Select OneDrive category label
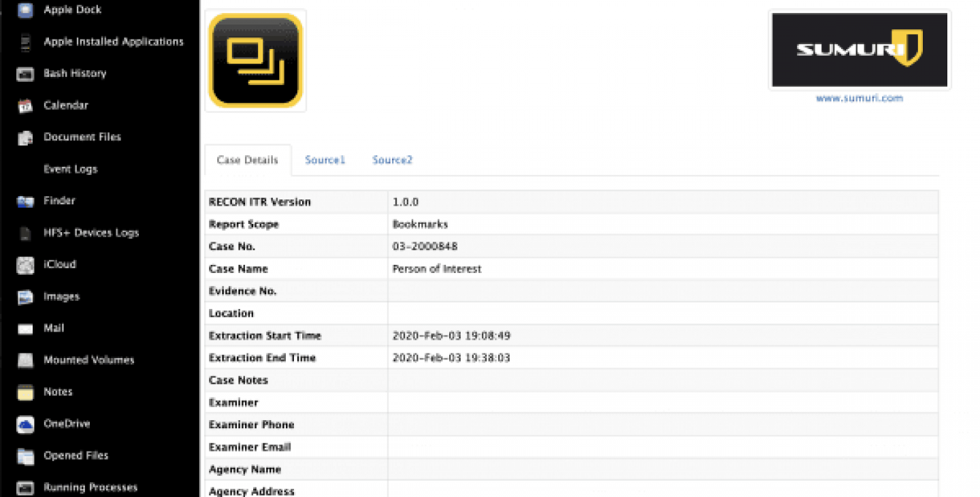Image resolution: width=980 pixels, height=497 pixels. coord(67,423)
